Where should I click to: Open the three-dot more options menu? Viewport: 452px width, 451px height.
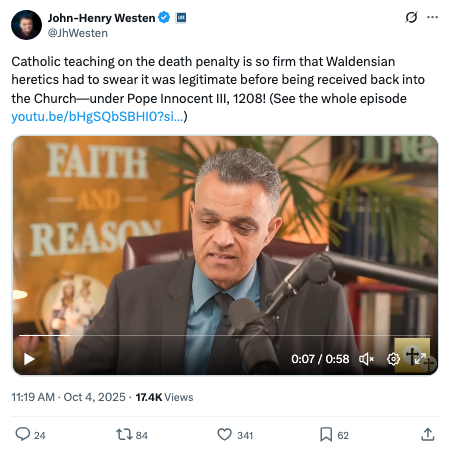432,17
